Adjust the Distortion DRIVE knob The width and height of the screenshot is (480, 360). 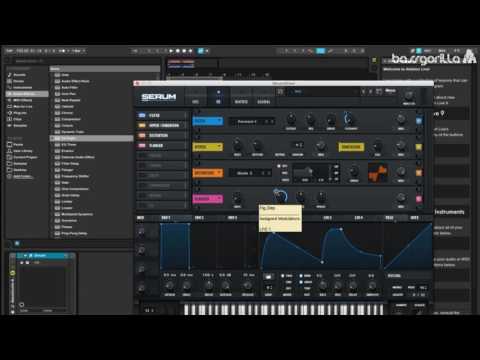click(x=354, y=171)
